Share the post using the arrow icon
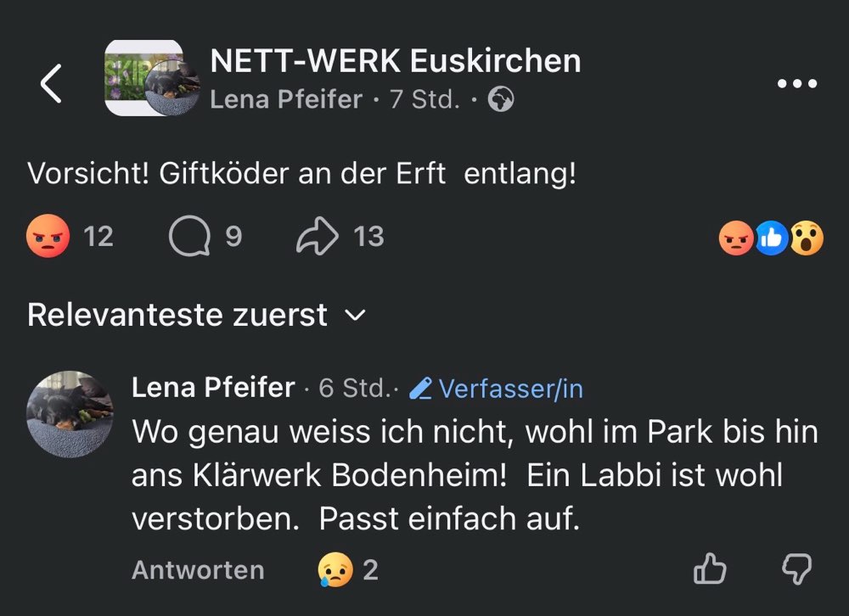The width and height of the screenshot is (849, 616). pyautogui.click(x=316, y=235)
